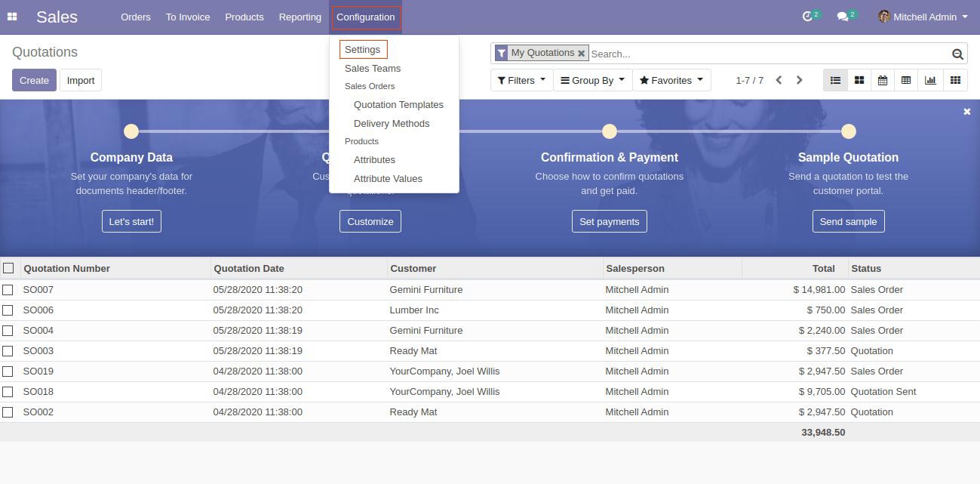Toggle the select-all checkbox in header
Screen dimensions: 980x484
coord(8,268)
